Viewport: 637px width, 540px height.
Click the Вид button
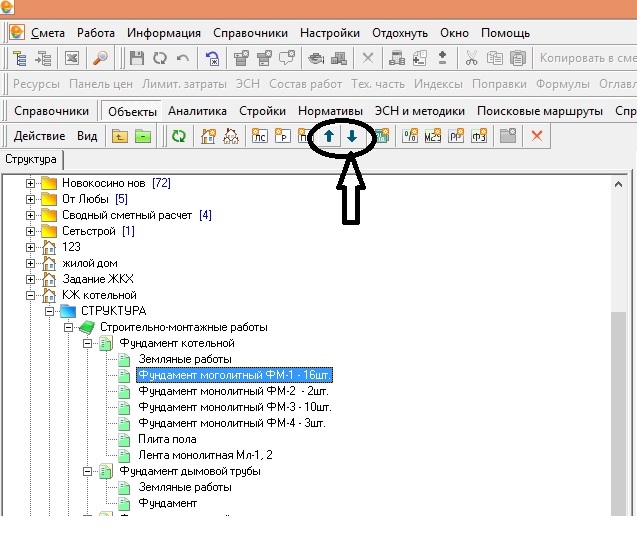[x=87, y=136]
